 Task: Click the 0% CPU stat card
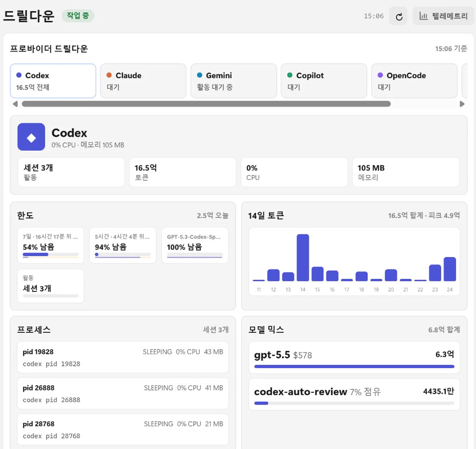[x=294, y=172]
